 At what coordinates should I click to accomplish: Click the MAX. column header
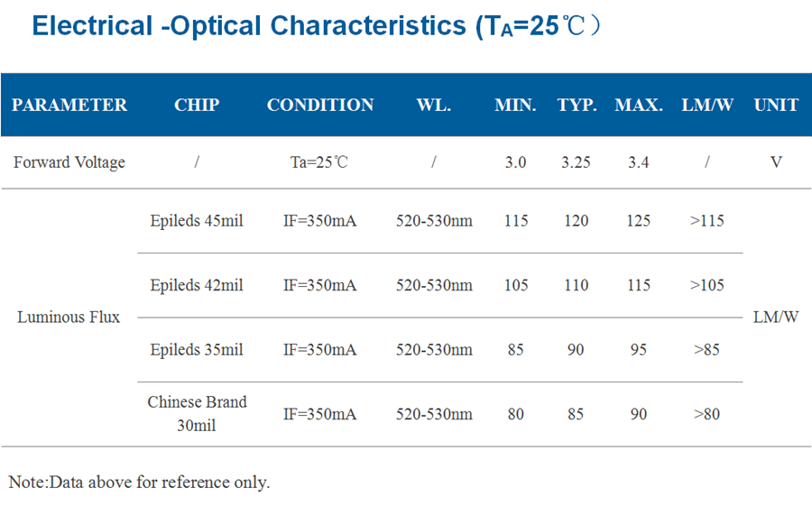639,106
